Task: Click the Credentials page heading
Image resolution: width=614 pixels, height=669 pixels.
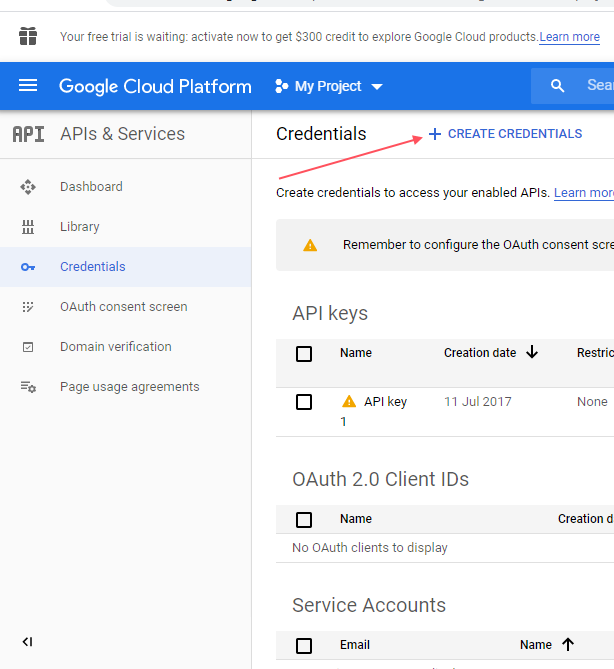Action: tap(321, 134)
